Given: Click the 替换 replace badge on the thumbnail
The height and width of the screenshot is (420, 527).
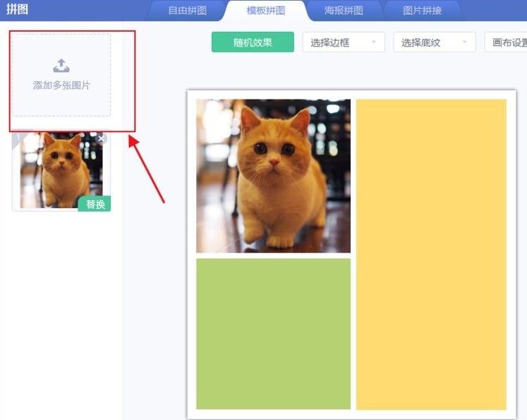Looking at the screenshot, I should tap(95, 204).
